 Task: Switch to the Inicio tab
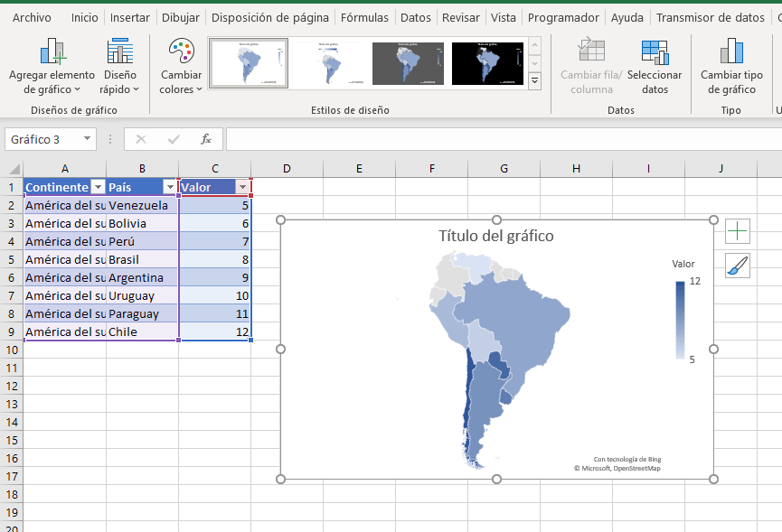(84, 18)
